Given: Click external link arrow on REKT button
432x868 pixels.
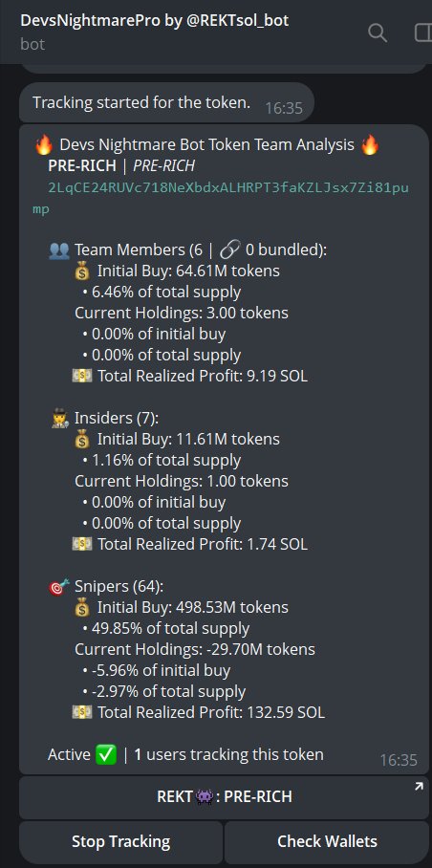Looking at the screenshot, I should (419, 786).
